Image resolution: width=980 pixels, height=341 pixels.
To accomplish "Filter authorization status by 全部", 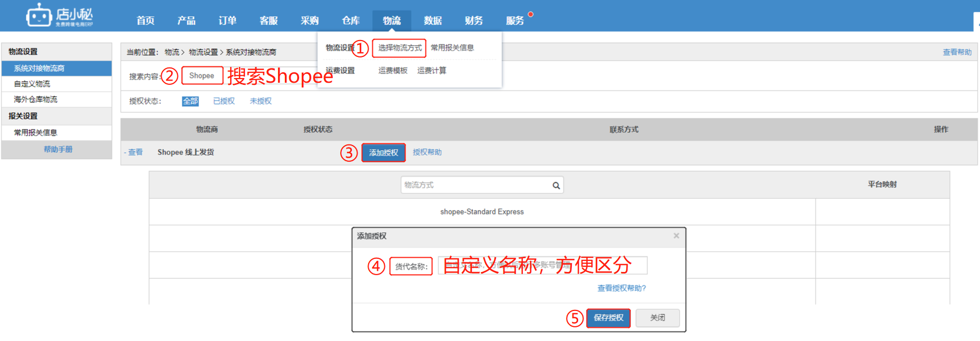I will [191, 101].
